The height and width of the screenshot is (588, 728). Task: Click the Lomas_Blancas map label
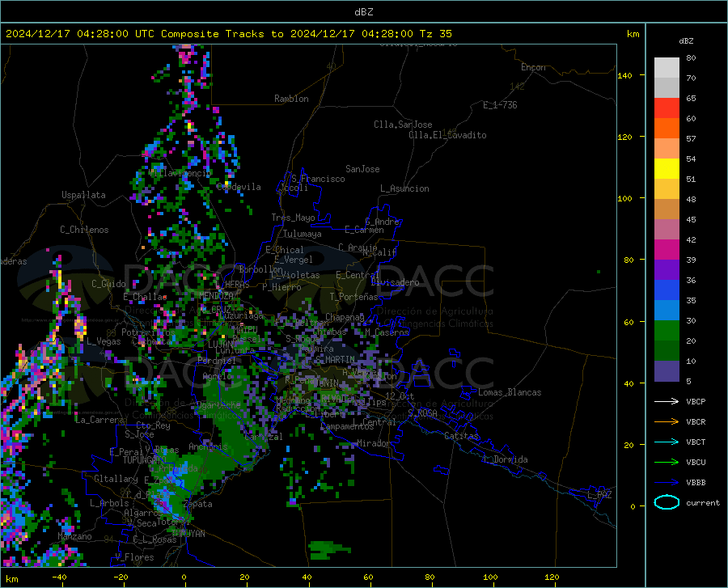coord(510,392)
